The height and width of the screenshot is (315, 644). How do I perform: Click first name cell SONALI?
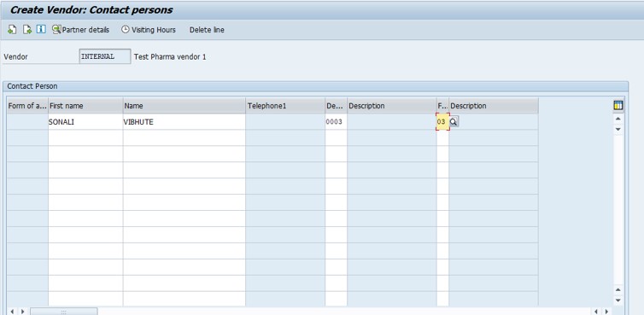(x=85, y=122)
